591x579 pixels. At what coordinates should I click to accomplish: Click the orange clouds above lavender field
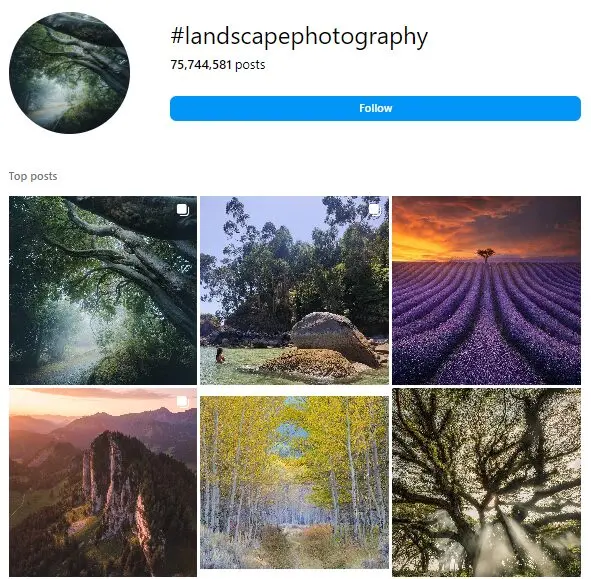tap(486, 226)
